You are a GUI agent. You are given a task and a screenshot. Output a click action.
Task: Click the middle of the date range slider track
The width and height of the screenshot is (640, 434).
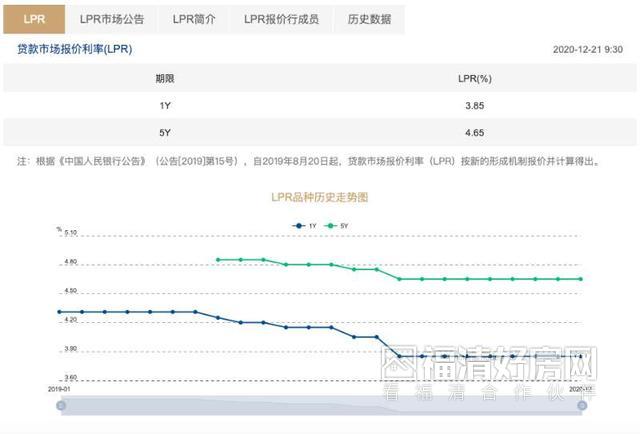point(322,405)
